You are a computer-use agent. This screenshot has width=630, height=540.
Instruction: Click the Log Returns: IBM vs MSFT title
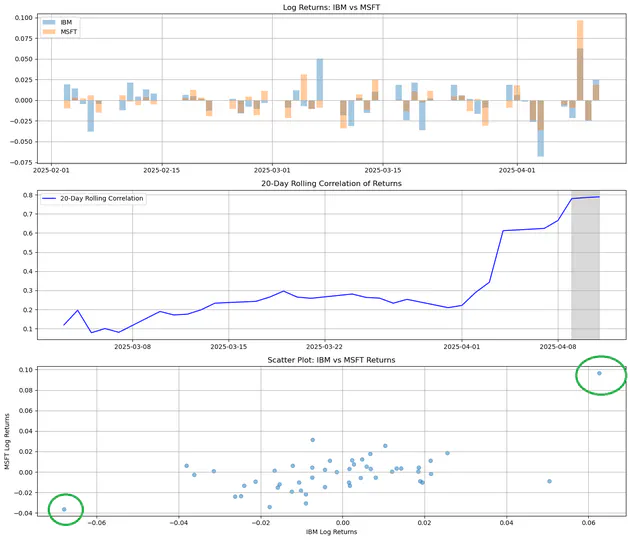click(331, 7)
